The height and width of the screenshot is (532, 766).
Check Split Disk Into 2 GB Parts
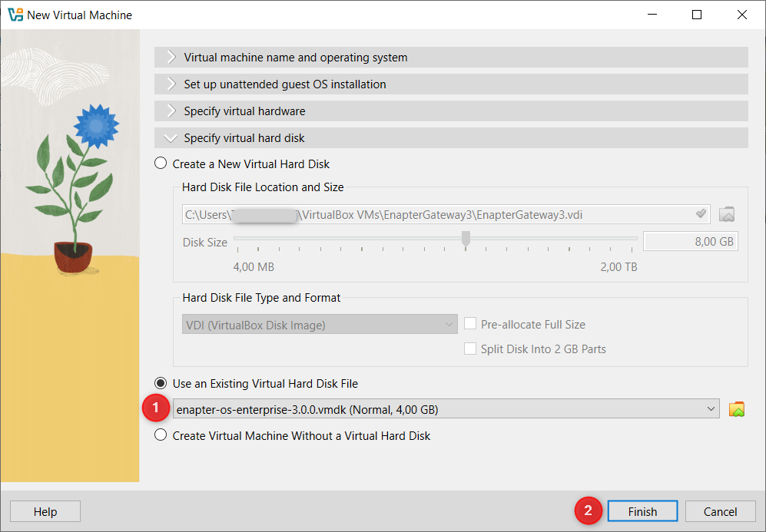[470, 349]
